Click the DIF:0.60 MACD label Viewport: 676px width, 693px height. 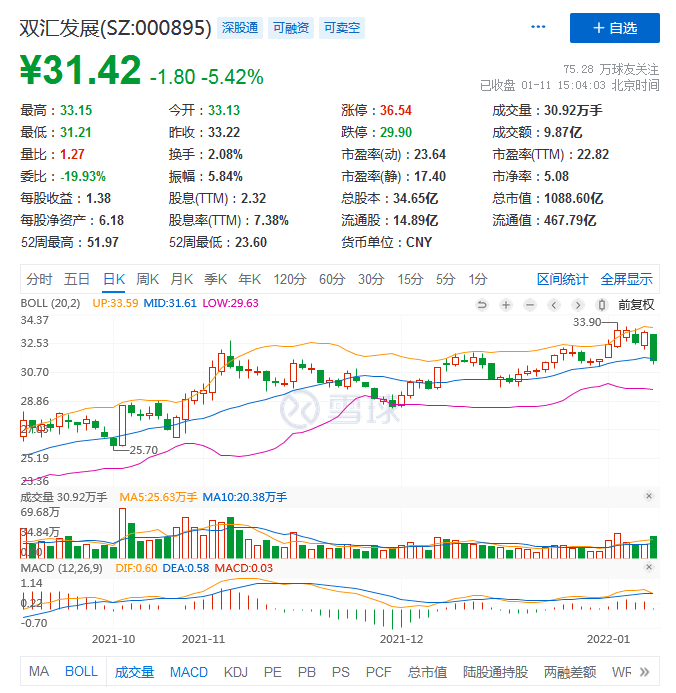click(x=136, y=568)
